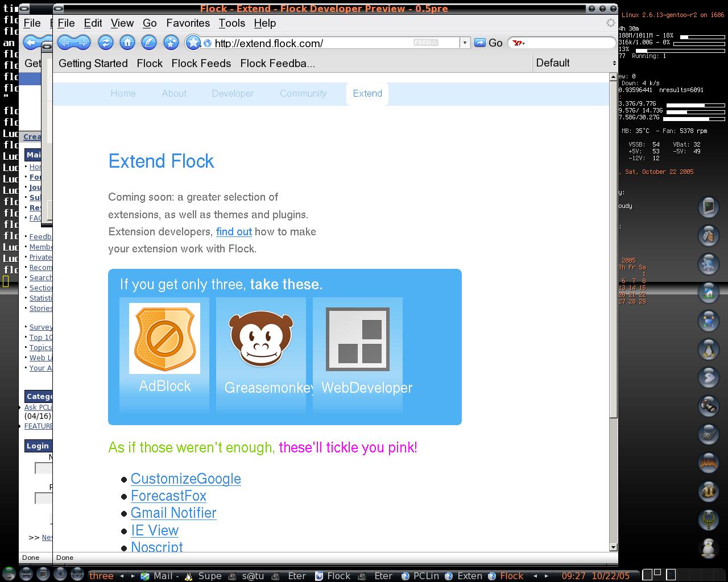This screenshot has width=728, height=582.
Task: Launch the terminal from the dock
Action: point(708,207)
